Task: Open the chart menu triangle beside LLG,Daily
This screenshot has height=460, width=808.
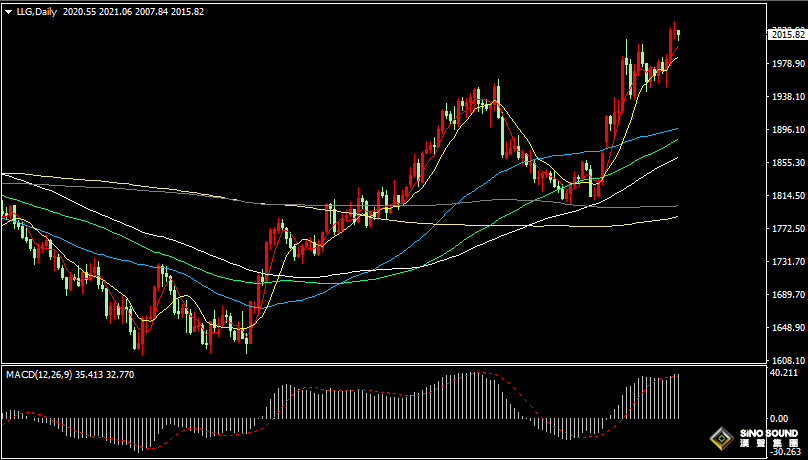Action: point(8,12)
